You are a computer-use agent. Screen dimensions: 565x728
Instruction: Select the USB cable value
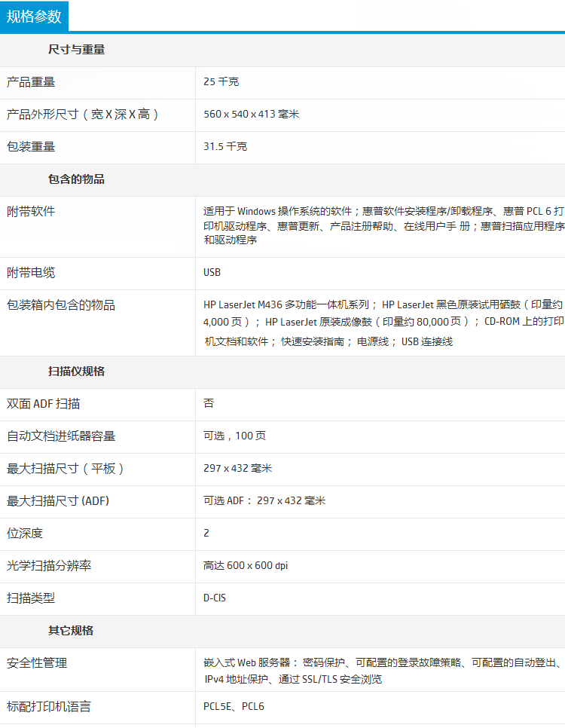(x=212, y=273)
